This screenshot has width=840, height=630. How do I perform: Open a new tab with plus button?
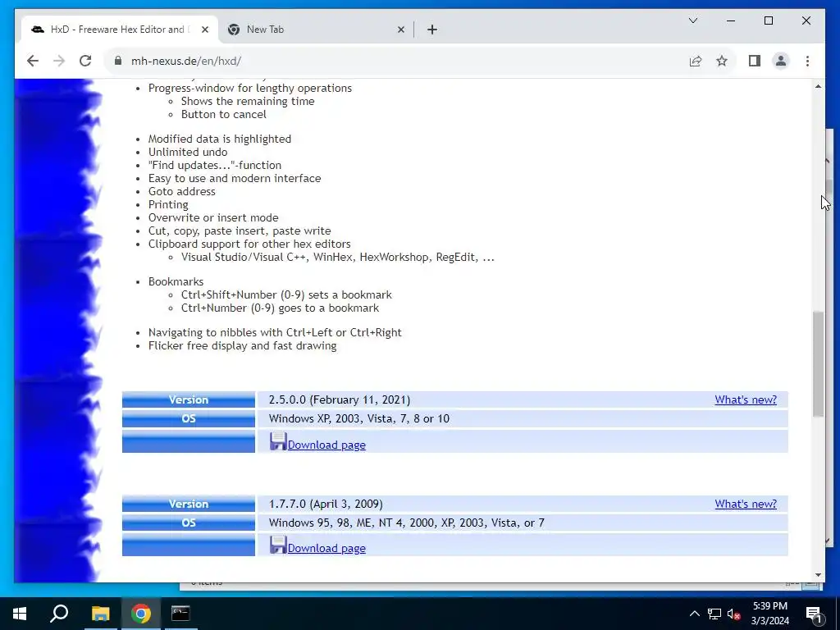432,30
